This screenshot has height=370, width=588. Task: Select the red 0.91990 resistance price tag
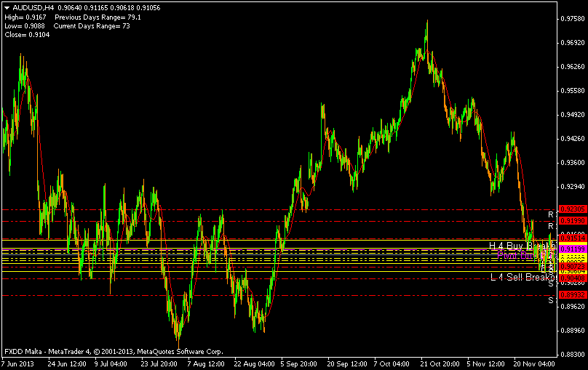[572, 220]
